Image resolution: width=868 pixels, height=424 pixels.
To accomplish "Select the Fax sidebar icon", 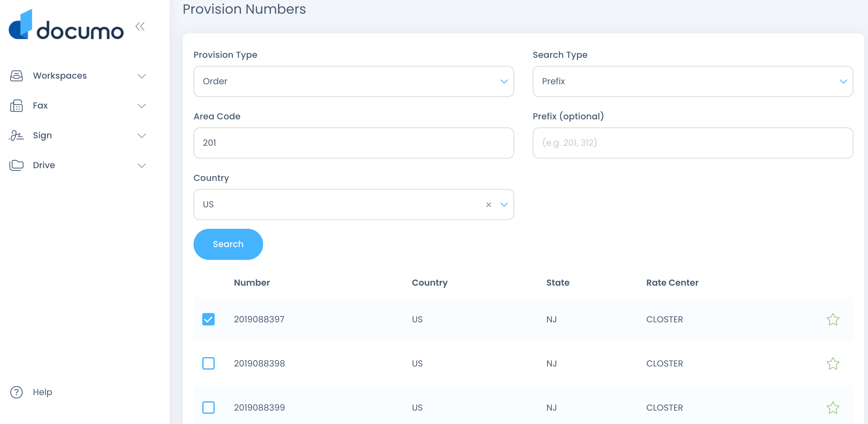I will click(16, 105).
